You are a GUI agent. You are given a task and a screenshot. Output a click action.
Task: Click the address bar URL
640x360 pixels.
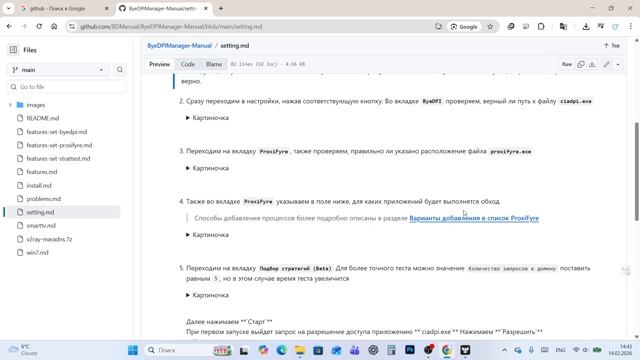[x=171, y=27]
